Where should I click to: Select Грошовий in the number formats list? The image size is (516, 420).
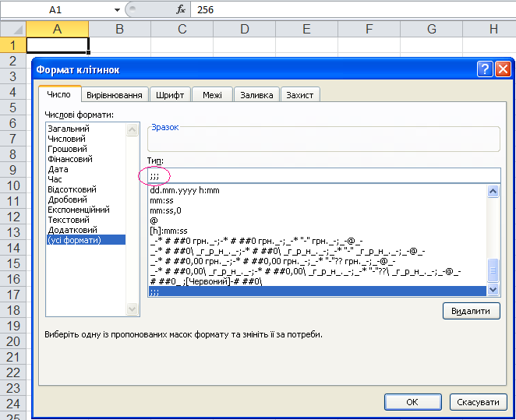pyautogui.click(x=67, y=149)
